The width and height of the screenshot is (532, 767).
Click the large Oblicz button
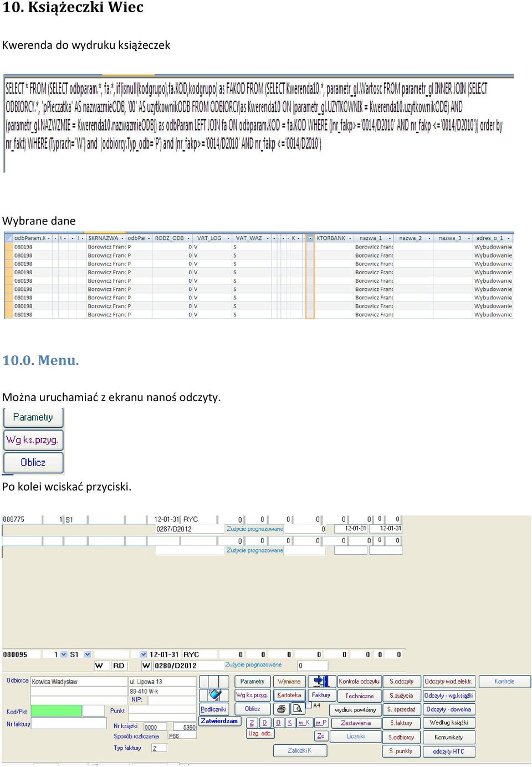(x=33, y=462)
